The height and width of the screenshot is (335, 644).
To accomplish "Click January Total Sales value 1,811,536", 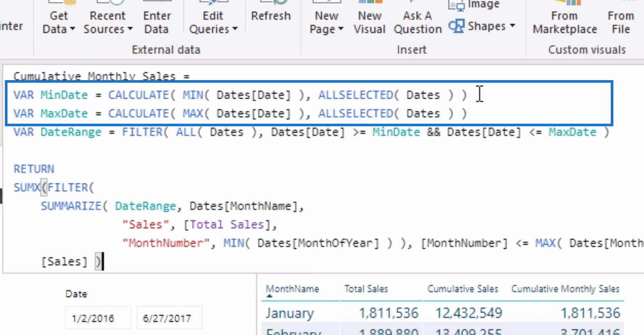I will coord(388,313).
